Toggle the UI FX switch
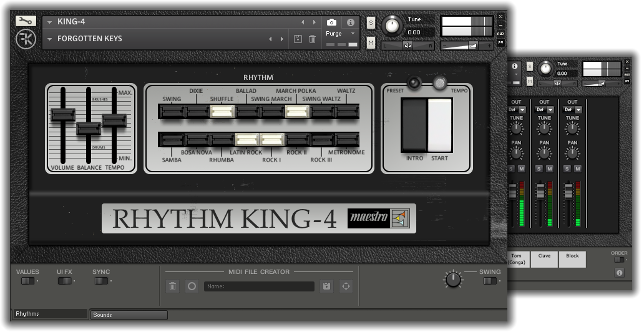Image resolution: width=644 pixels, height=332 pixels. (64, 281)
